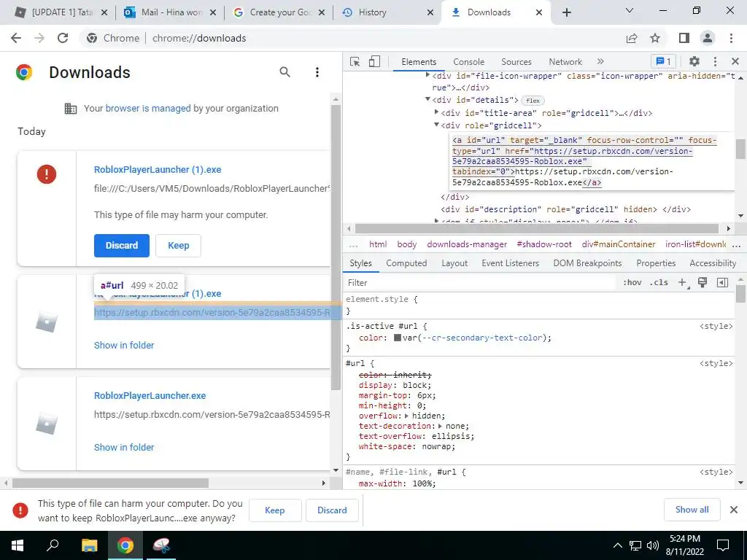Open the profile avatar menu
747x560 pixels.
click(708, 38)
